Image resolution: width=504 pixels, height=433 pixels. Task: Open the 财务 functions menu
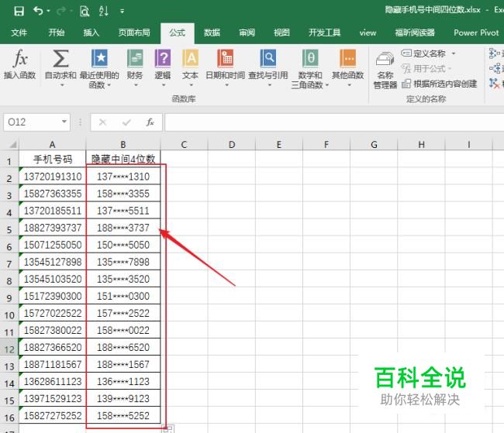135,67
